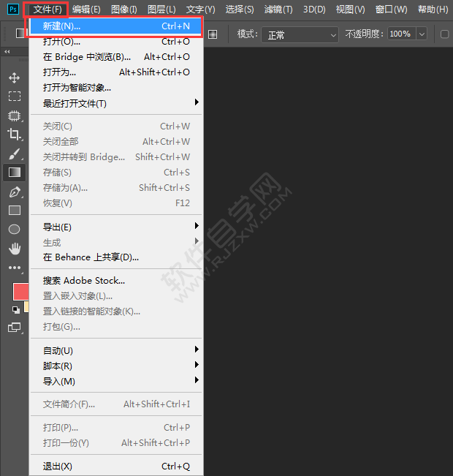Select the Gradient tool in toolbar
This screenshot has width=453, height=476.
[x=15, y=173]
